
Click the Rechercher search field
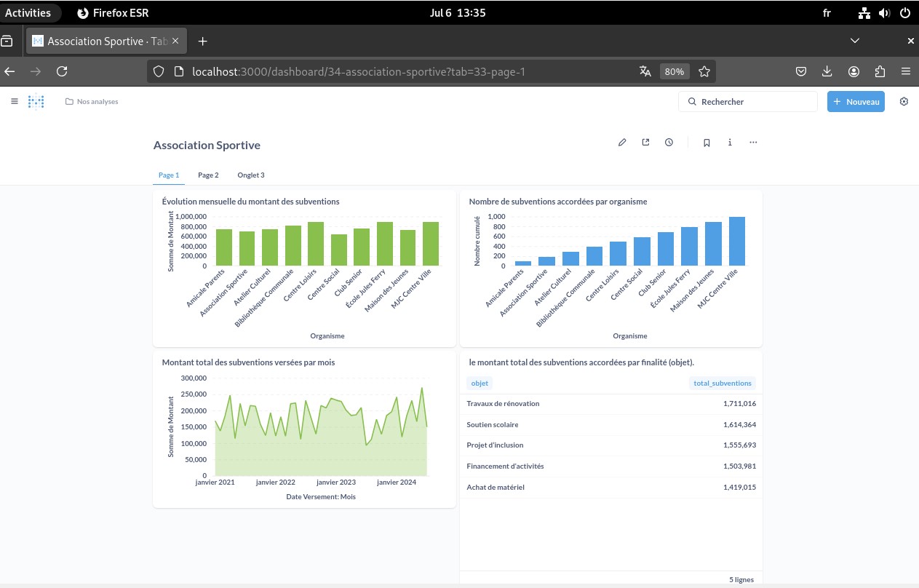pyautogui.click(x=748, y=102)
